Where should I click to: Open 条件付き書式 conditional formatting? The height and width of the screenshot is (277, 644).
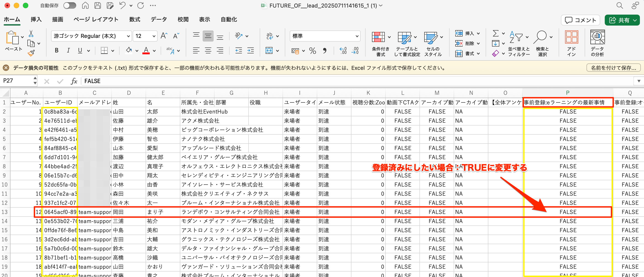381,44
